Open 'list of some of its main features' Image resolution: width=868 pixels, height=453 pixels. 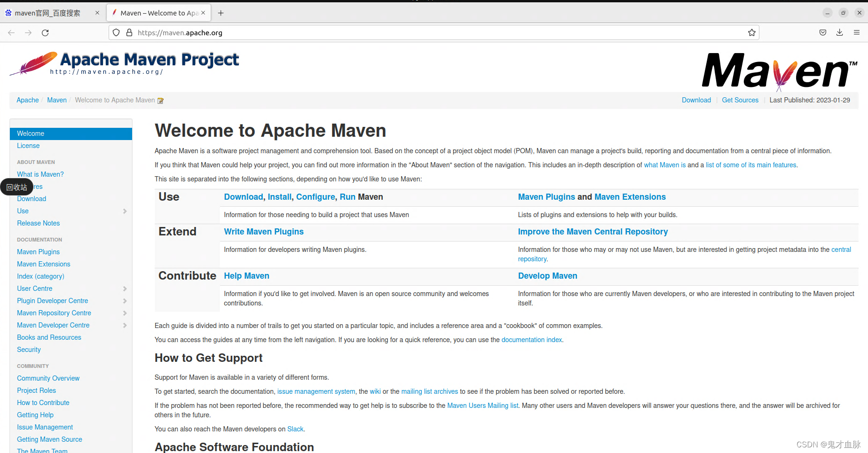(x=751, y=165)
